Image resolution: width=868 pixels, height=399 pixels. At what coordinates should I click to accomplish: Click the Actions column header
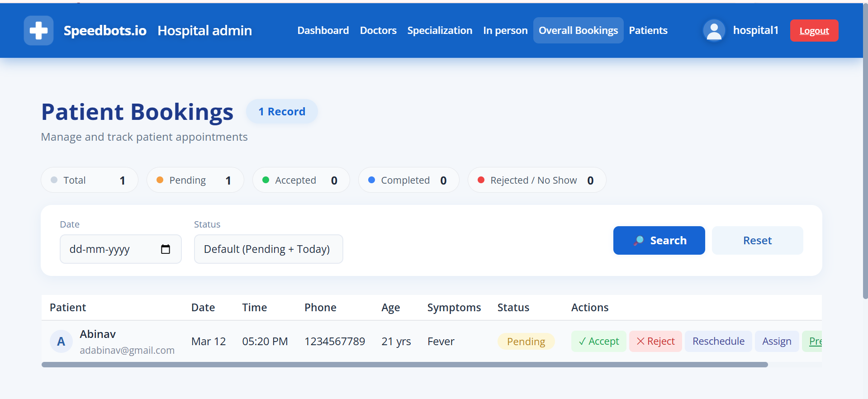point(590,308)
